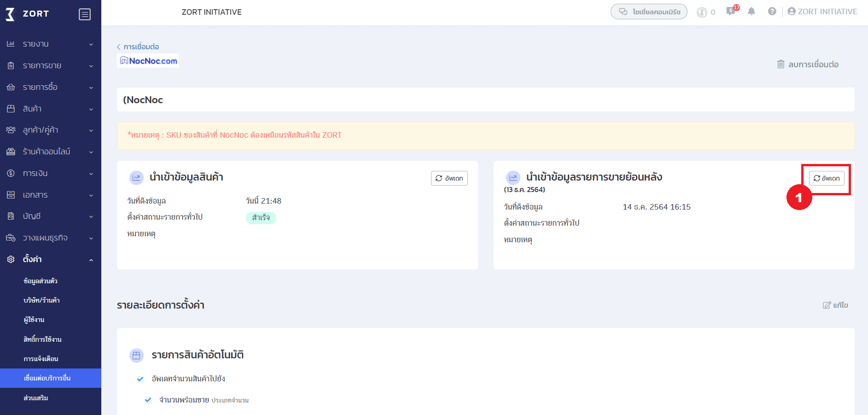Open ส่วนเสริม settings submenu
The width and height of the screenshot is (868, 415).
tap(36, 398)
